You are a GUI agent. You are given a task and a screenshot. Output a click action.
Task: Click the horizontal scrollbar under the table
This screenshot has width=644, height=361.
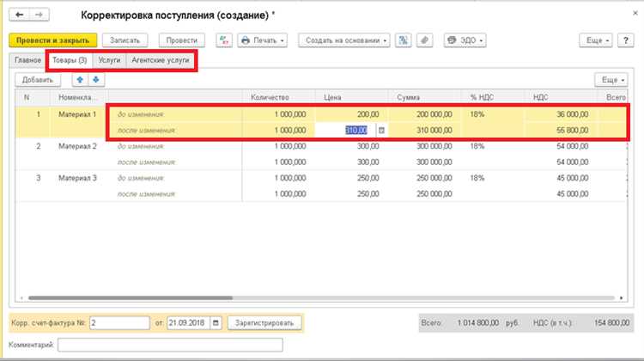point(129,299)
